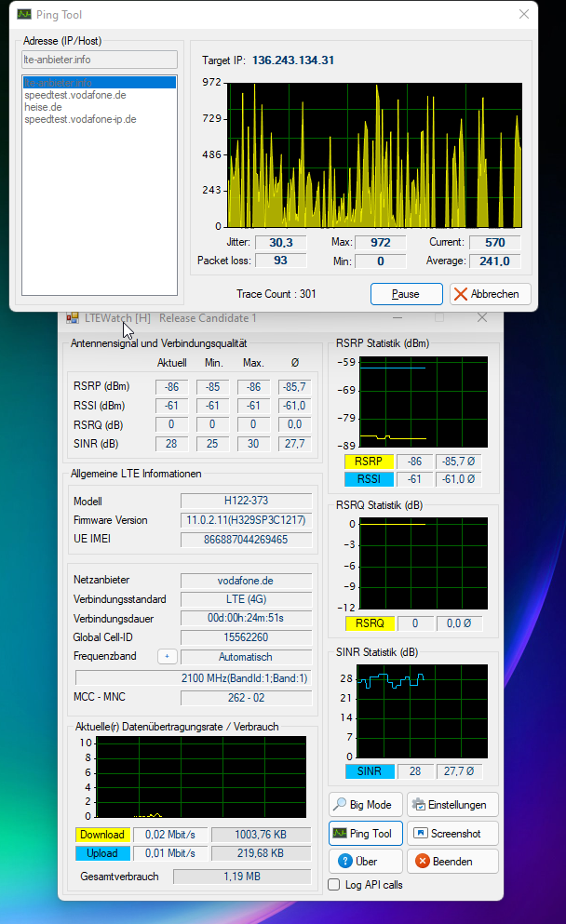Viewport: 566px width, 924px height.
Task: Click the Ping Tool title bar icon
Action: [x=24, y=14]
